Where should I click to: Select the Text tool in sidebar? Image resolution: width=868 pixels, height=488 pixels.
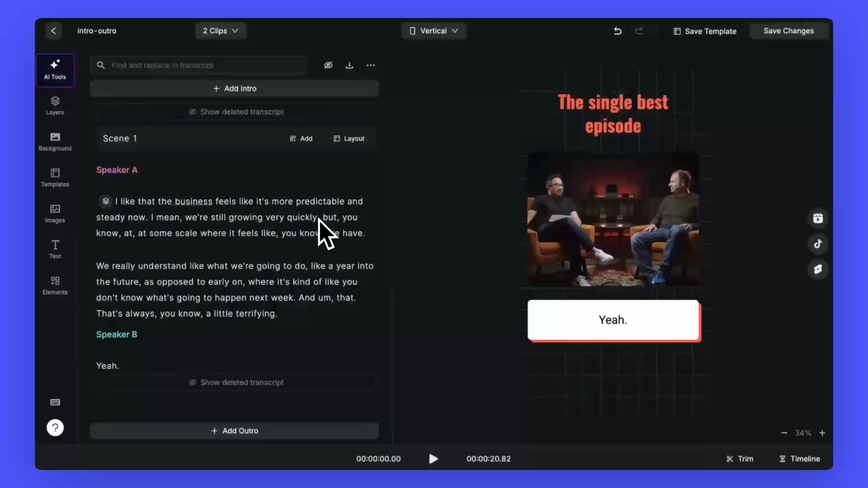pos(55,249)
